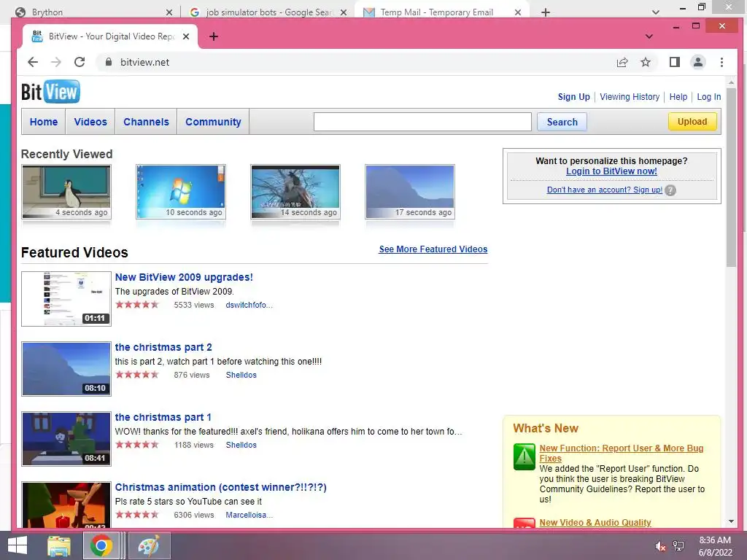This screenshot has width=747, height=560.
Task: Click Don't have an account? Sign up link
Action: coord(605,190)
